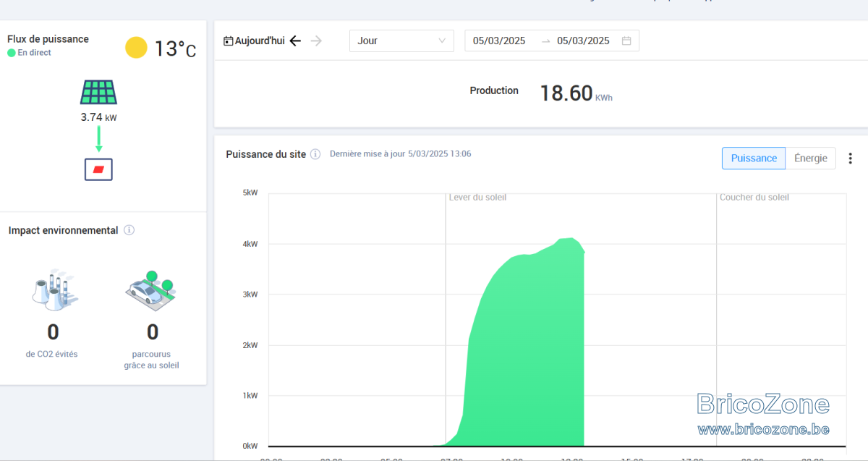Screen dimensions: 868x461
Task: Expand the Jour period dropdown
Action: tap(401, 41)
